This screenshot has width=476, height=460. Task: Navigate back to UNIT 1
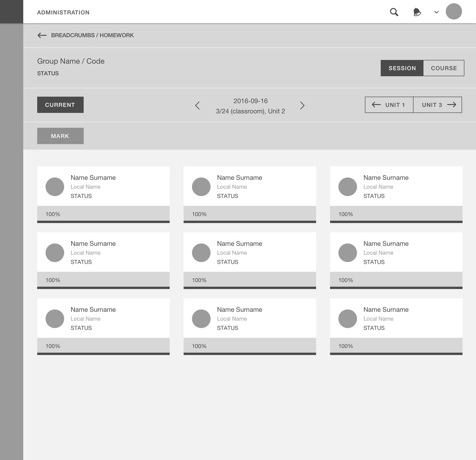(389, 105)
